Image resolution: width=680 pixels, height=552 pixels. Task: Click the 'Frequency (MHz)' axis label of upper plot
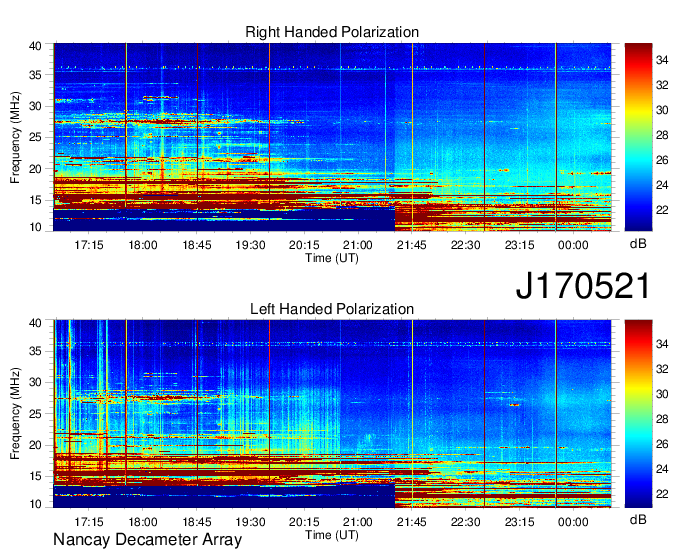[x=15, y=137]
